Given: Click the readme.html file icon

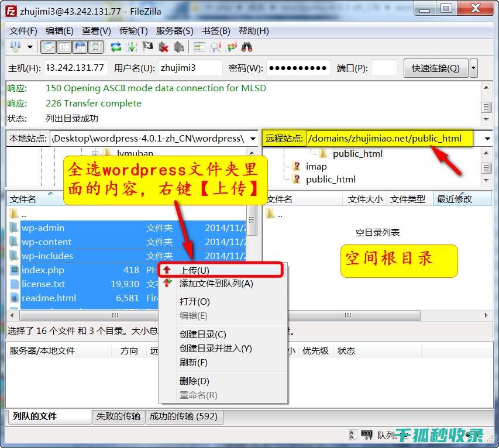Looking at the screenshot, I should pos(14,298).
